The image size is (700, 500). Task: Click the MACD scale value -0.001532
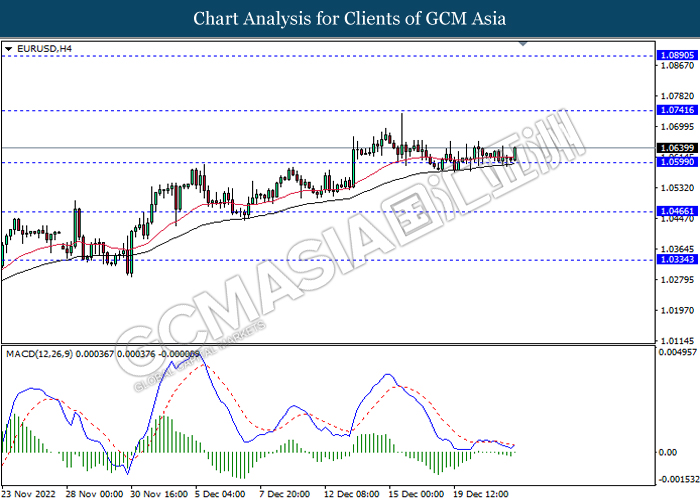pyautogui.click(x=677, y=479)
